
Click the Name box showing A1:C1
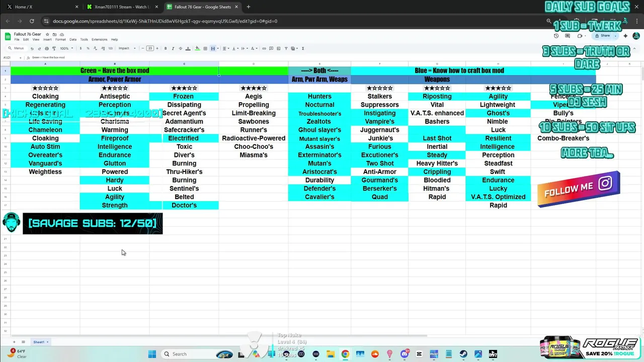point(12,57)
